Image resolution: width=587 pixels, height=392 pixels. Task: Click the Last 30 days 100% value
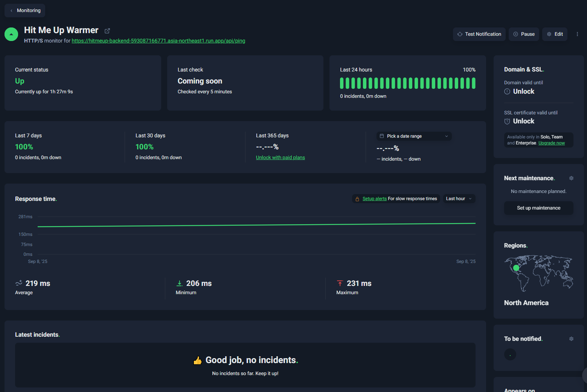click(x=145, y=147)
